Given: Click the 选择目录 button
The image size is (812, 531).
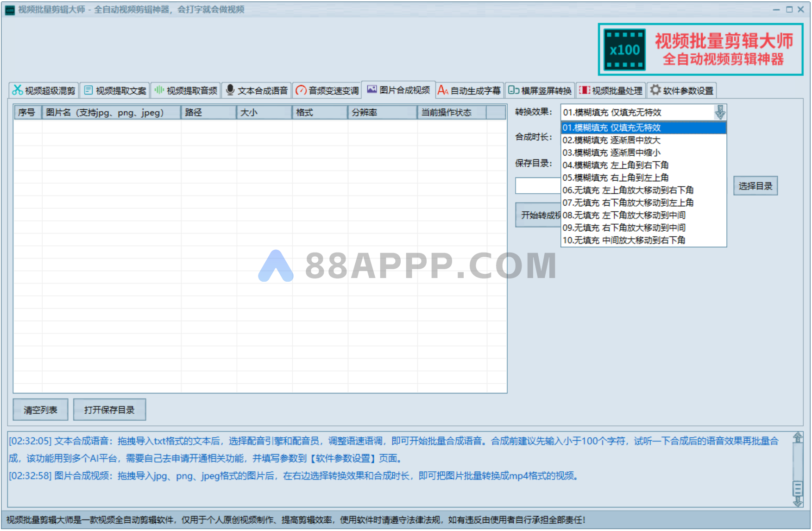Looking at the screenshot, I should point(755,186).
